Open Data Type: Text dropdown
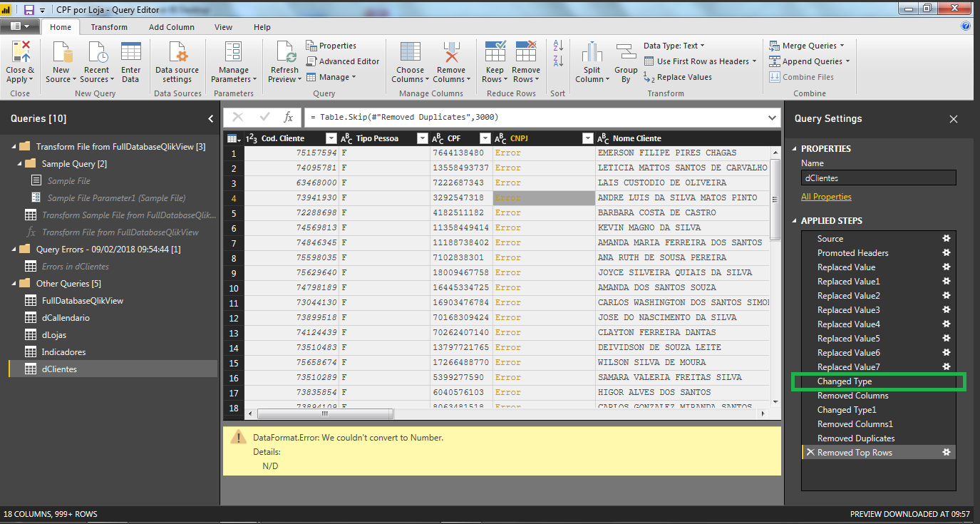Image resolution: width=980 pixels, height=524 pixels. point(674,46)
